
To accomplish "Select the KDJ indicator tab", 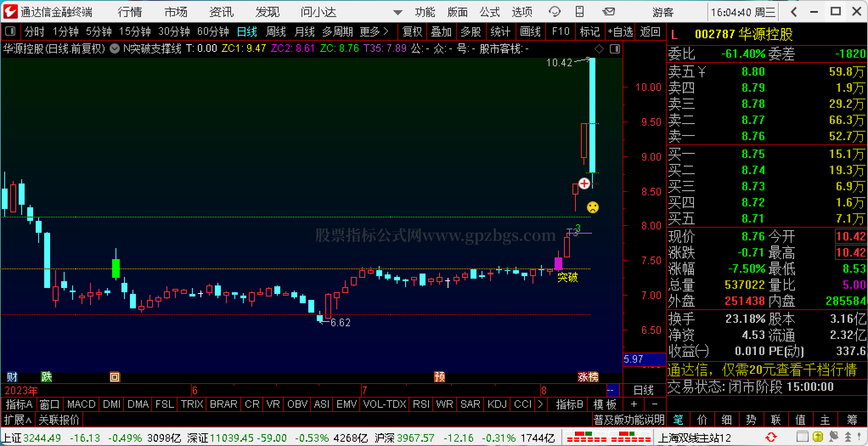I will tap(497, 404).
